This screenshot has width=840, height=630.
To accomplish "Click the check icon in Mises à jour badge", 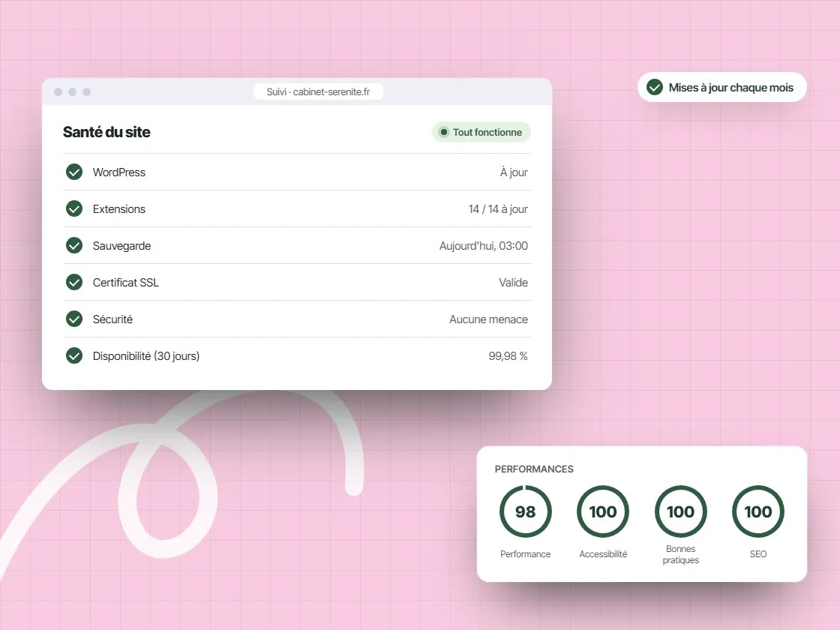I will tap(655, 87).
